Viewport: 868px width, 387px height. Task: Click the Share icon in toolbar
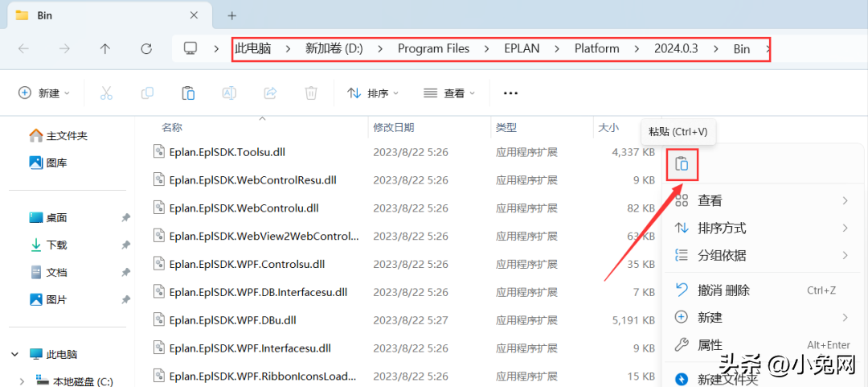(x=270, y=93)
